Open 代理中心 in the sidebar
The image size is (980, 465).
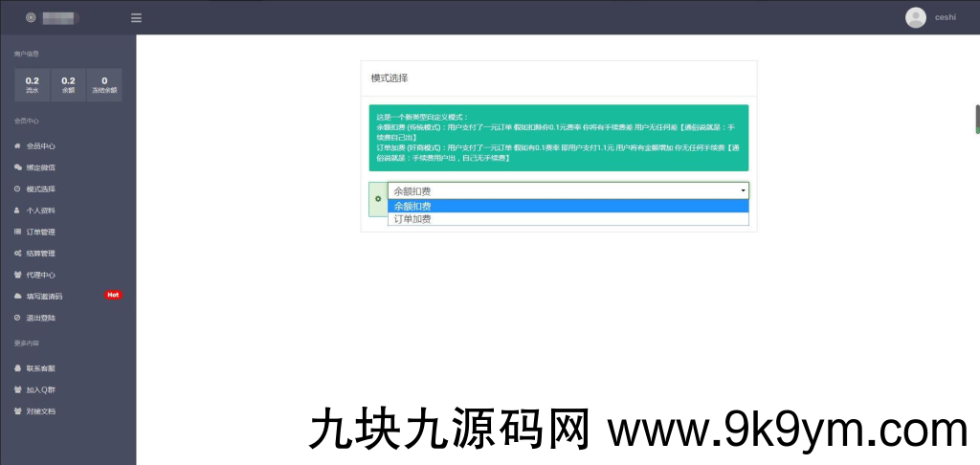[x=40, y=275]
